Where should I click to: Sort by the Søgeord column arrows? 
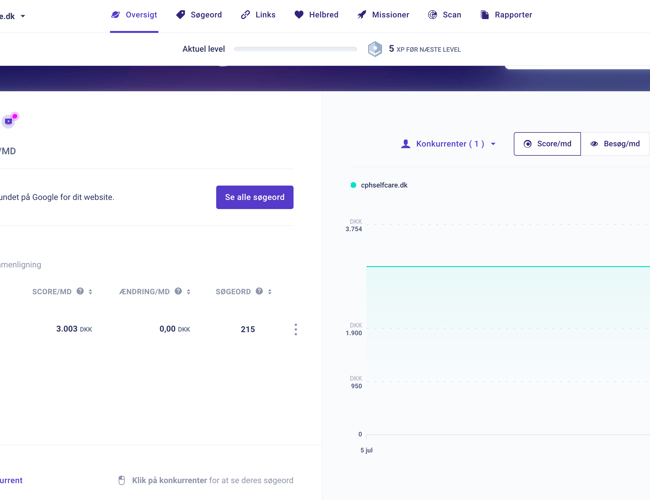click(270, 292)
